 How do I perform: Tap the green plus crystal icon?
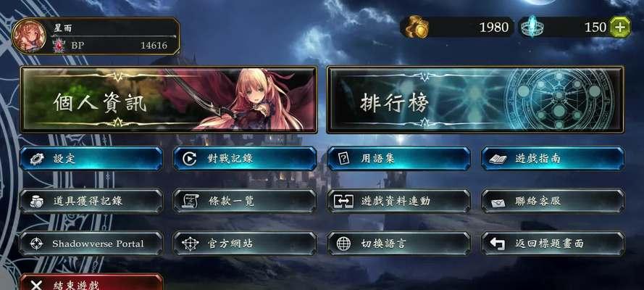pyautogui.click(x=620, y=28)
